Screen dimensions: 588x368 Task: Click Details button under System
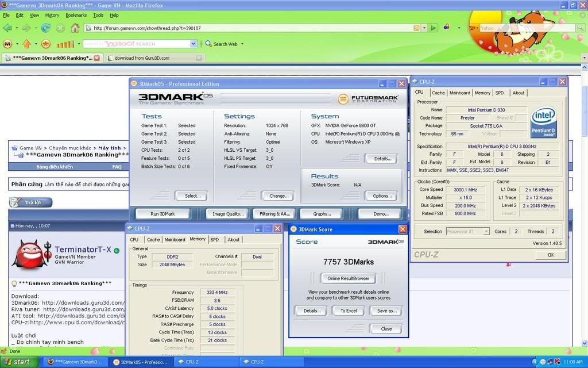pyautogui.click(x=382, y=159)
